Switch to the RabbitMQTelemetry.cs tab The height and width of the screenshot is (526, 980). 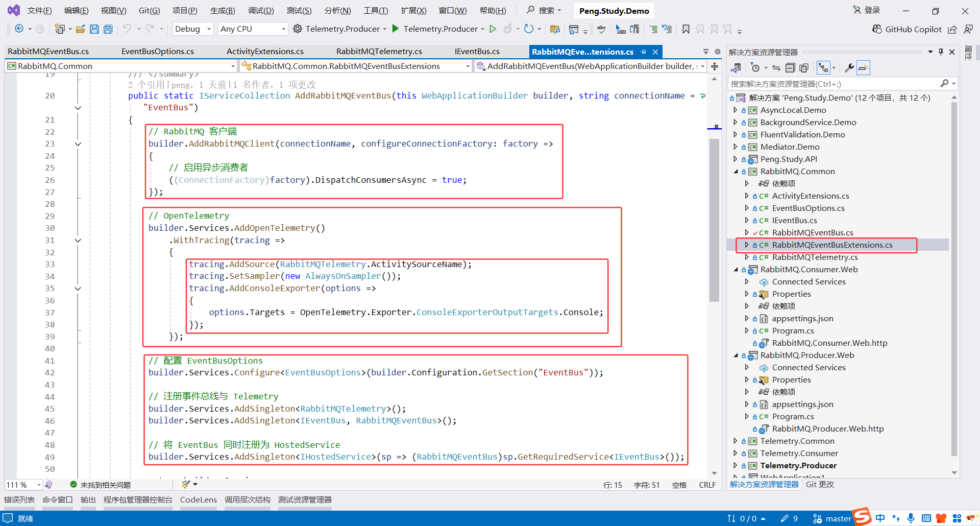click(379, 52)
